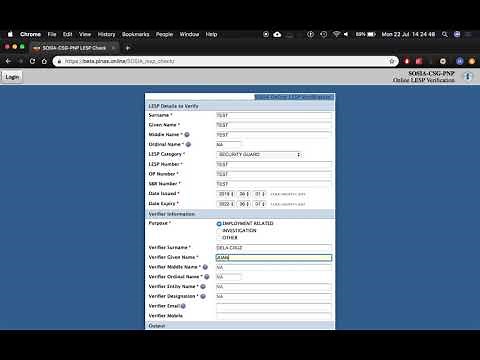Screen dimensions: 480x360
Task: Open Date Expiry month dropdown
Action: (244, 204)
